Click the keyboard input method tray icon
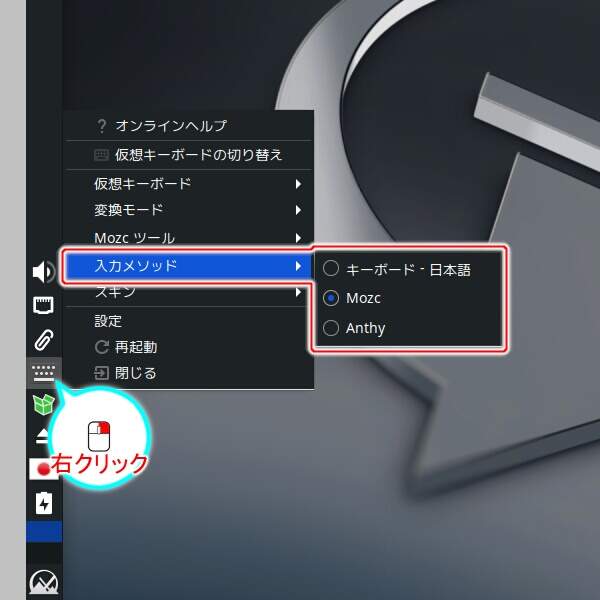 (44, 373)
